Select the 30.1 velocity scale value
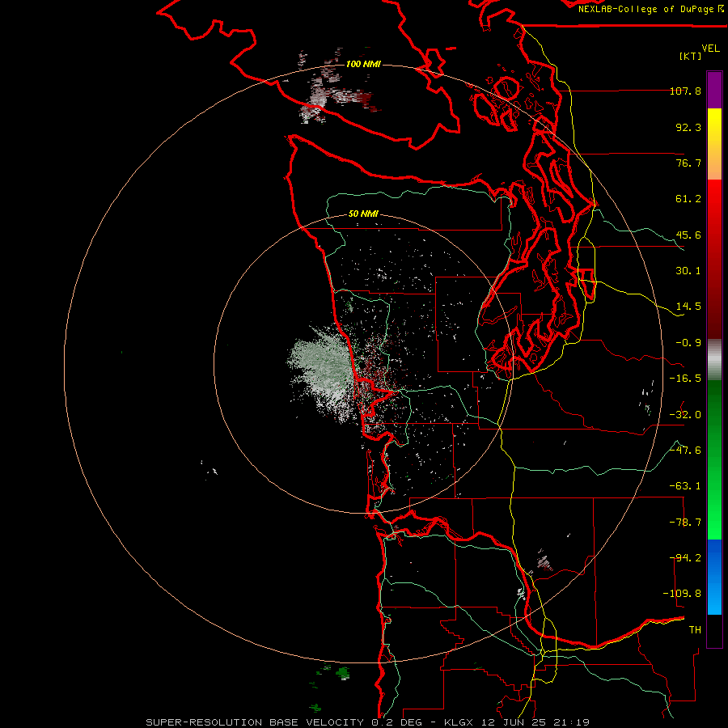Viewport: 728px width, 728px height. [x=688, y=271]
